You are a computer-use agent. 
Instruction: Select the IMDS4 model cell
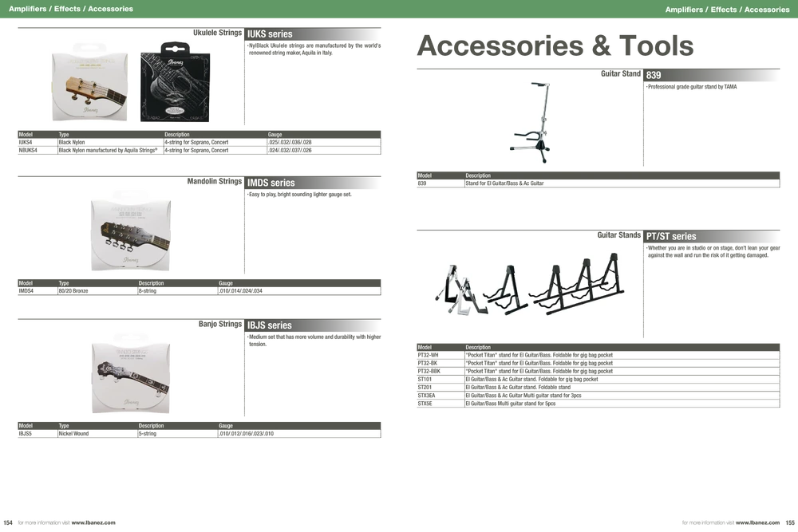pyautogui.click(x=38, y=291)
